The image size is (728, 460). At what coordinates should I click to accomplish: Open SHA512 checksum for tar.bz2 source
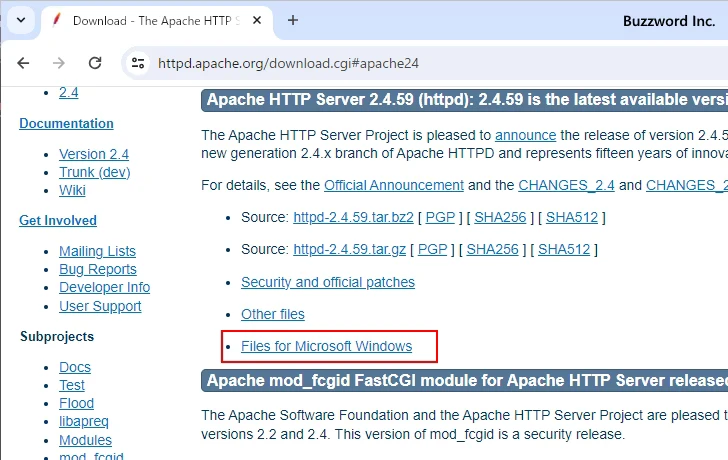[572, 217]
